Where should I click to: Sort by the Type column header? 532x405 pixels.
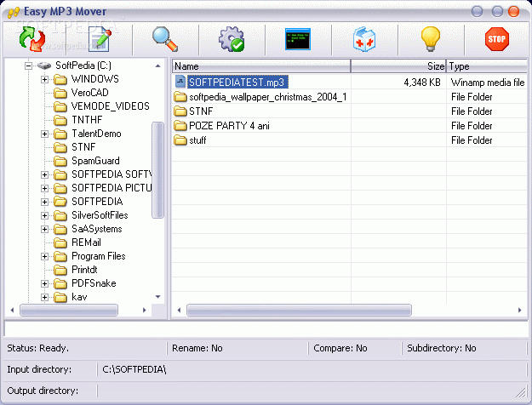coord(487,66)
